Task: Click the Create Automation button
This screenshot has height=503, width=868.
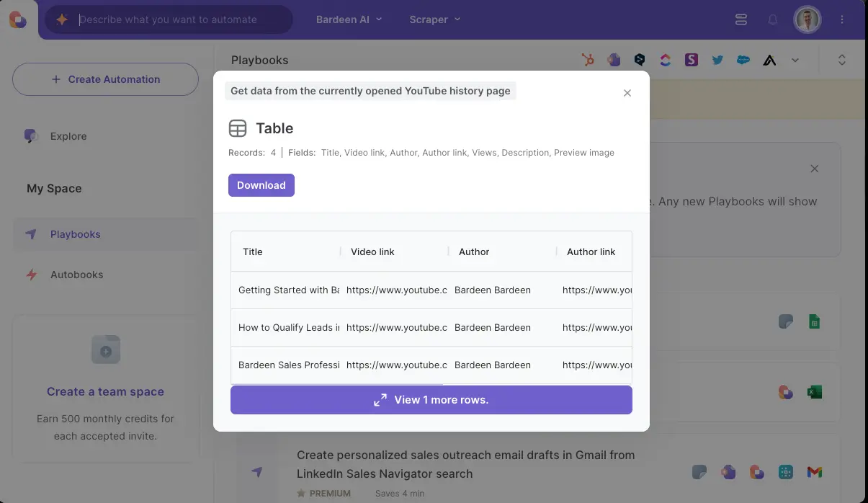Action: click(x=105, y=79)
